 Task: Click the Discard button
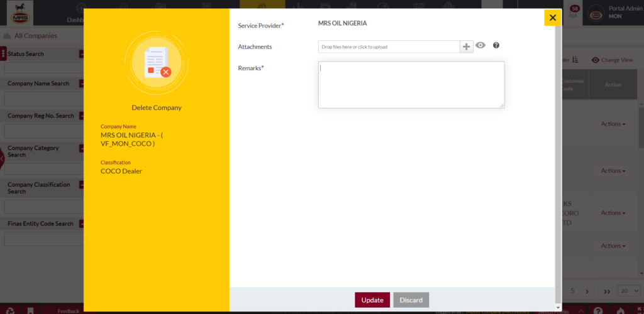(411, 300)
